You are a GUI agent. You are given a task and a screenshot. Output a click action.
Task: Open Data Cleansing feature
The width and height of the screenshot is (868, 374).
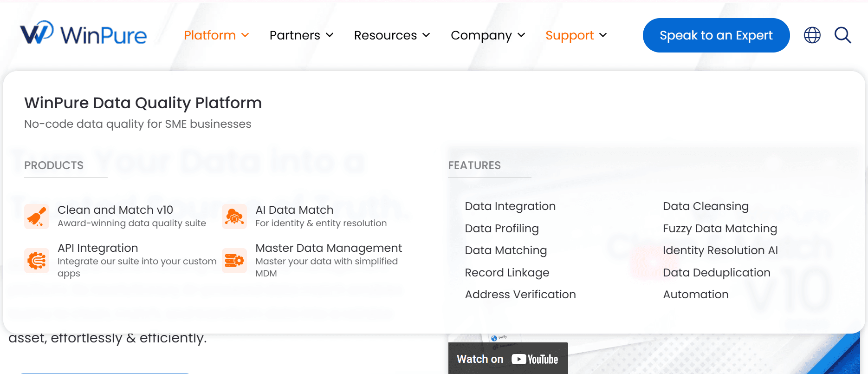706,206
